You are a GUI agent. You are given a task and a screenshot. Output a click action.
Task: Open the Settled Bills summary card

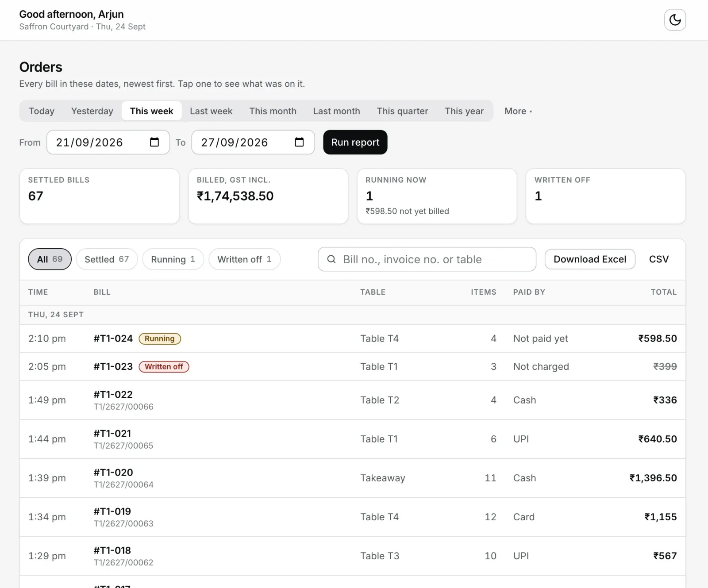coord(99,196)
